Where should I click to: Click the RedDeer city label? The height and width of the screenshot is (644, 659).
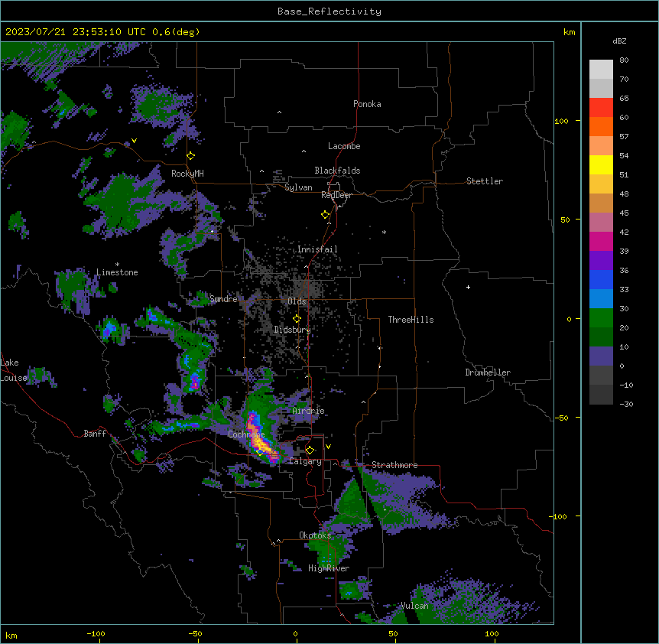pyautogui.click(x=336, y=195)
